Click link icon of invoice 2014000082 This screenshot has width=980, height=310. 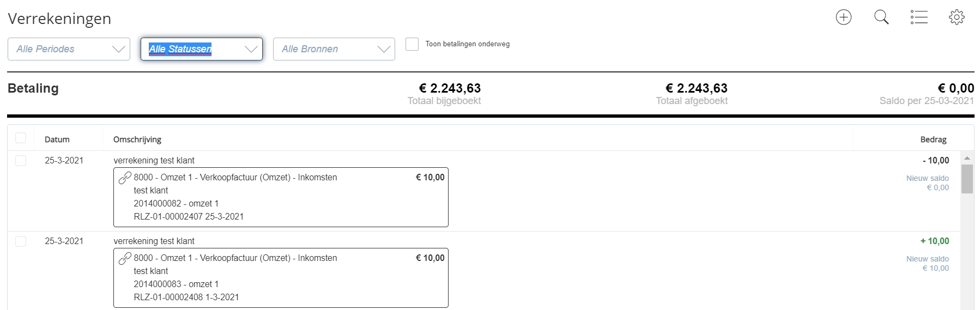pyautogui.click(x=125, y=178)
